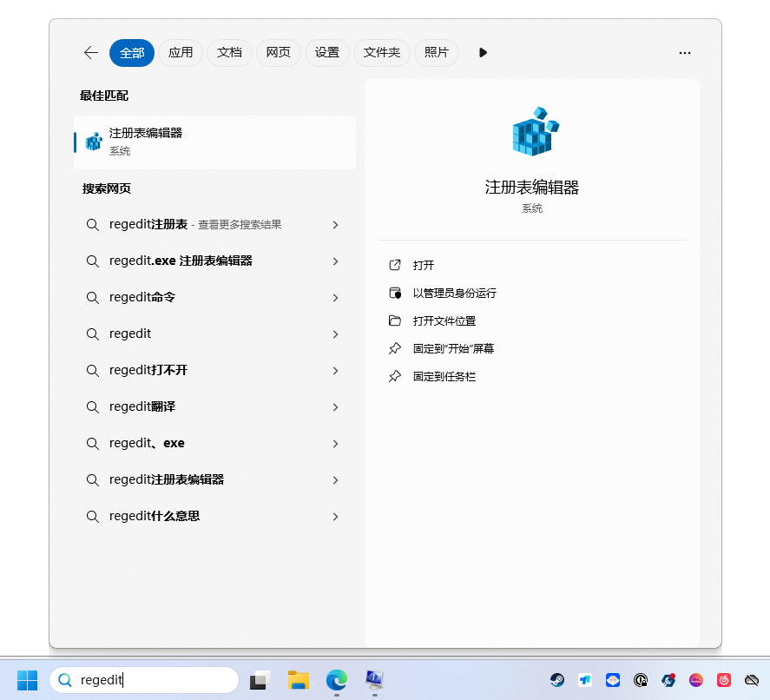Click the back arrow in search panel

click(91, 53)
